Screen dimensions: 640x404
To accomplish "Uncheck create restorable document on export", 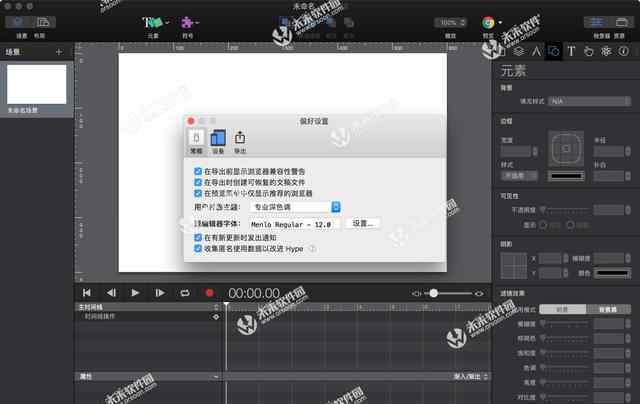I will click(x=197, y=182).
